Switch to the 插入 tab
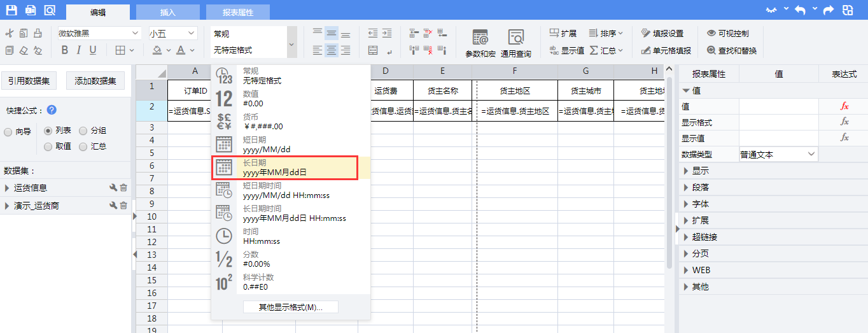The width and height of the screenshot is (868, 333). click(167, 12)
